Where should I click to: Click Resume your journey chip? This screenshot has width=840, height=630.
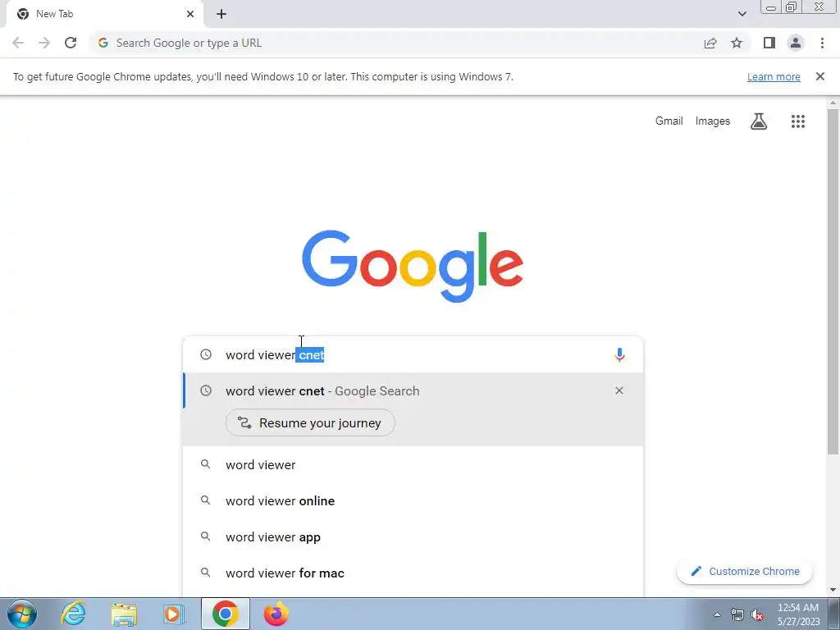(310, 422)
